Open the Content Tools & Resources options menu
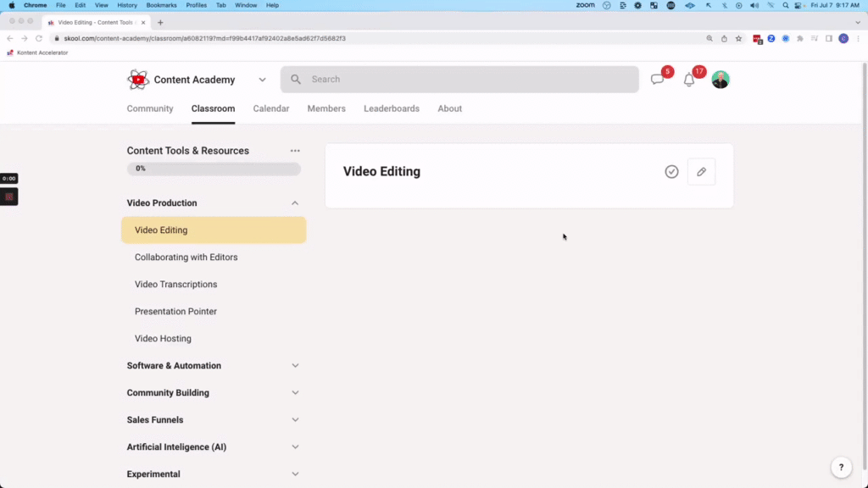868x488 pixels. [x=294, y=150]
